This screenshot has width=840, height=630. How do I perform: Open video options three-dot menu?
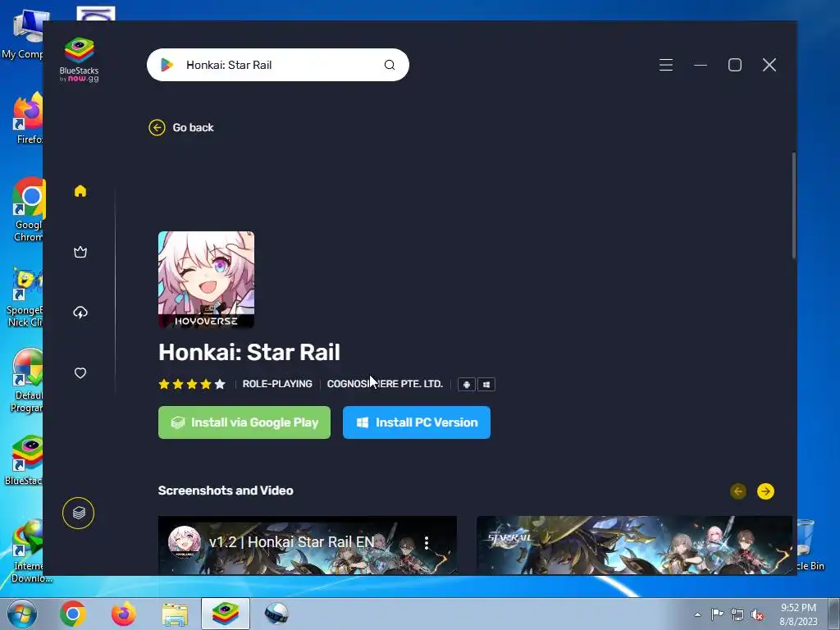click(427, 543)
